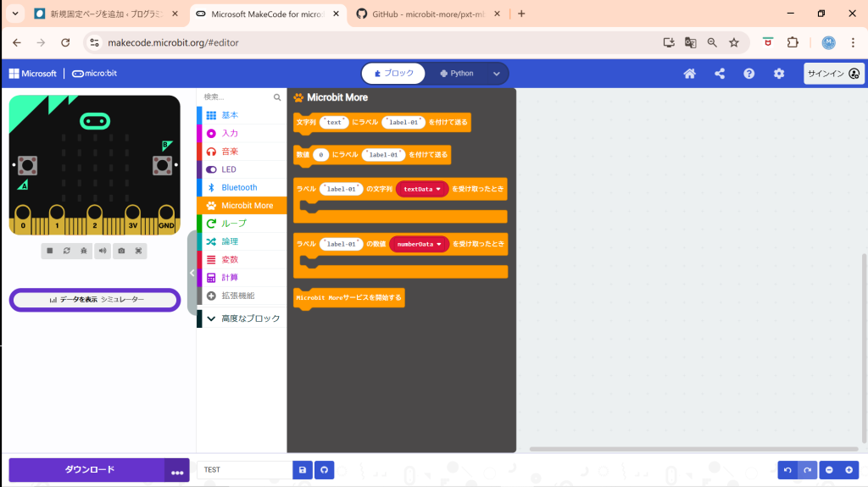Restart the simulator with the refresh icon

coord(67,251)
